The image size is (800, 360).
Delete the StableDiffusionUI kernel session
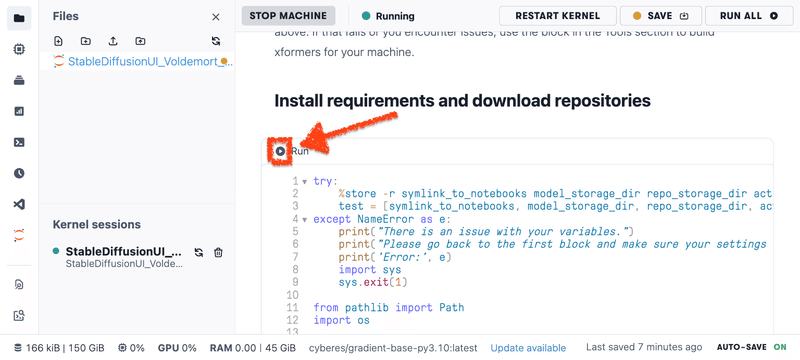point(218,252)
